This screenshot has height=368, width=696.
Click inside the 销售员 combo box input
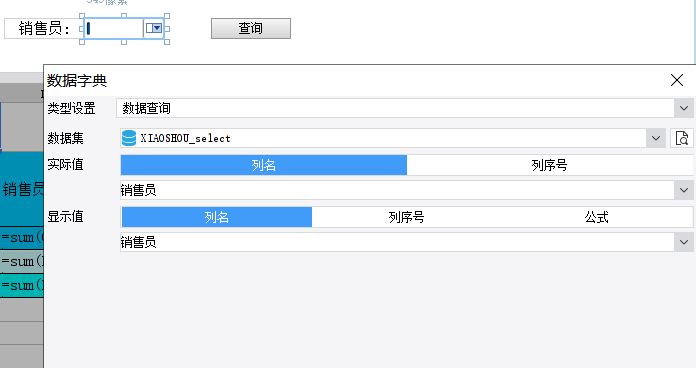pos(114,28)
